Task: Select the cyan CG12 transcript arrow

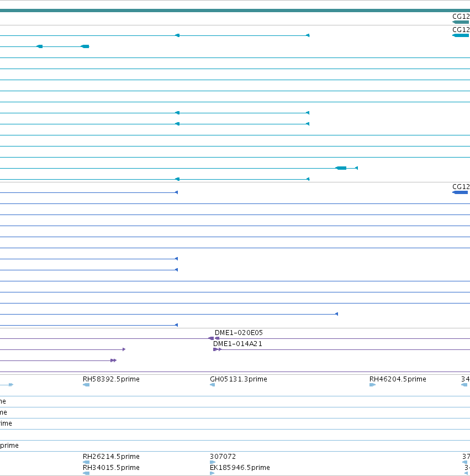Action: [461, 35]
